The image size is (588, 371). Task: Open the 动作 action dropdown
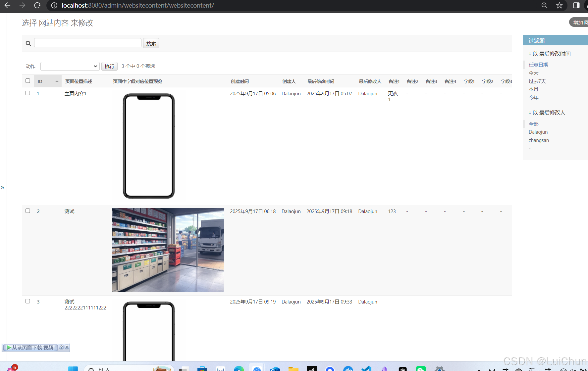(70, 66)
